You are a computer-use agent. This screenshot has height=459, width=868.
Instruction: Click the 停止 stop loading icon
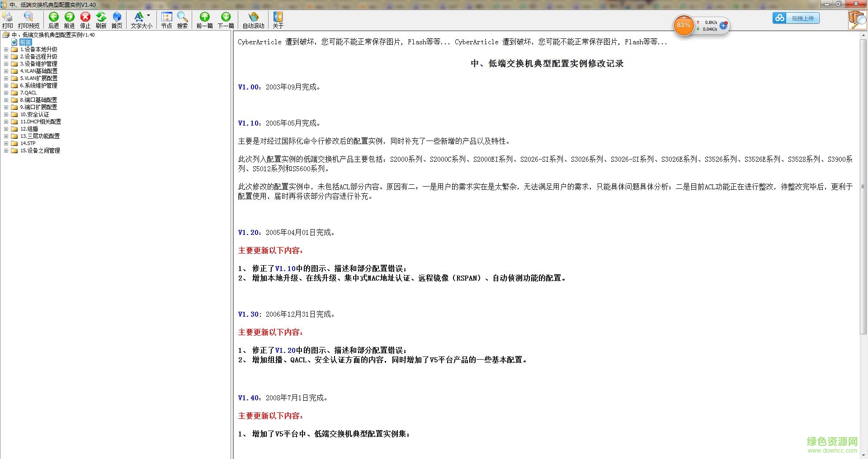85,20
